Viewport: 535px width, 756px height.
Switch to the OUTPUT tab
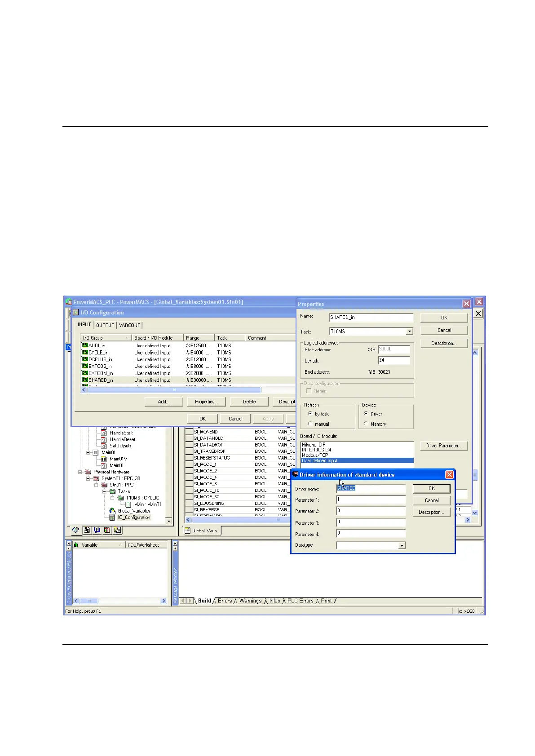[105, 325]
